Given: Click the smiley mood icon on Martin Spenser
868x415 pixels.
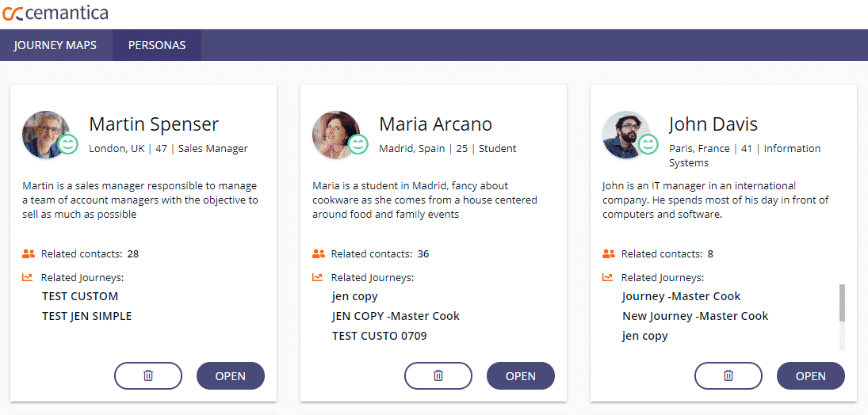Looking at the screenshot, I should [68, 144].
